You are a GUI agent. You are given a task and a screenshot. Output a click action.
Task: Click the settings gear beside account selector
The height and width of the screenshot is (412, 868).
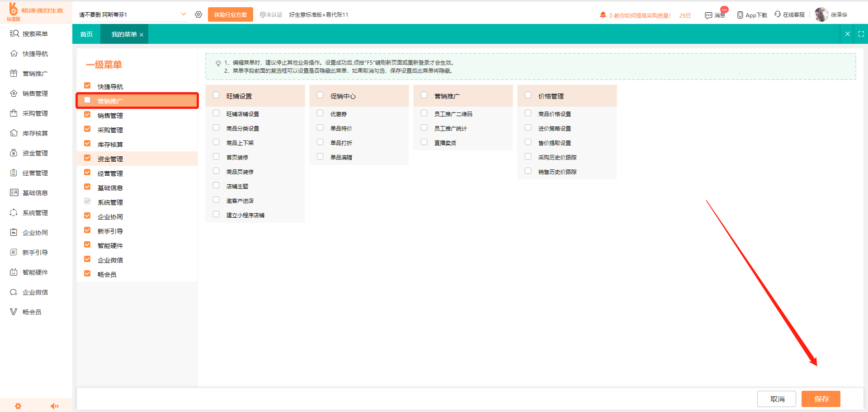tap(198, 14)
